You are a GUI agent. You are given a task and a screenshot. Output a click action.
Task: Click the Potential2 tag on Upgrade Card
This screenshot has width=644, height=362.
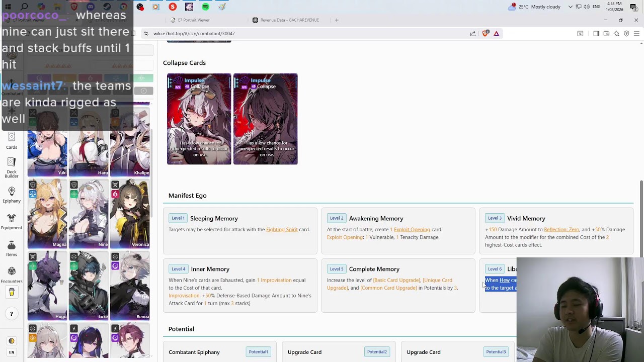coord(377,352)
